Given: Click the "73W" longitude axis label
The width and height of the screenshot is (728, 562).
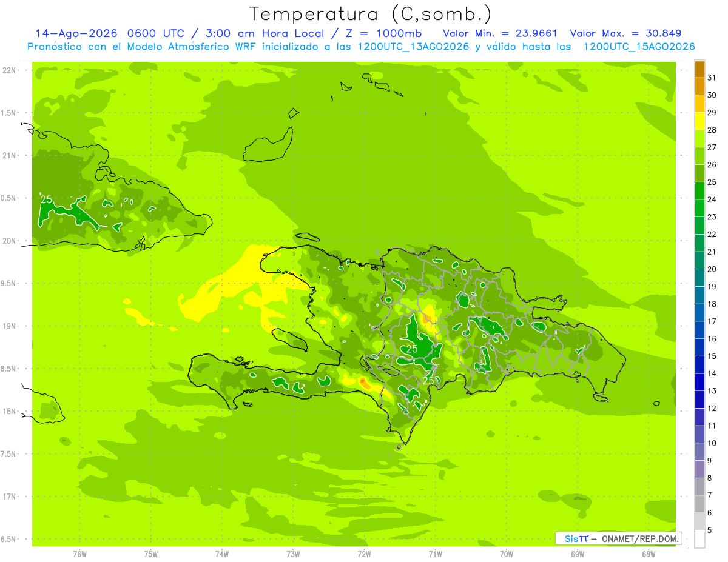Looking at the screenshot, I should tap(293, 554).
